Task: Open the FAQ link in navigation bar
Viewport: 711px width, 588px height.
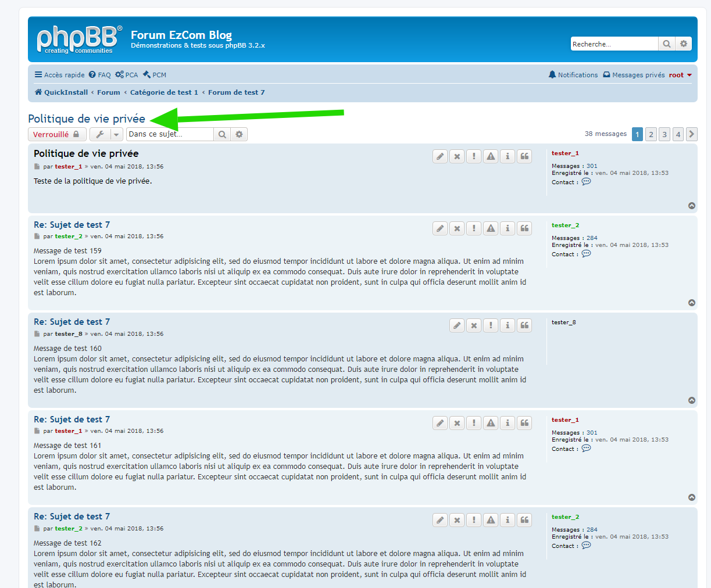Action: 99,75
